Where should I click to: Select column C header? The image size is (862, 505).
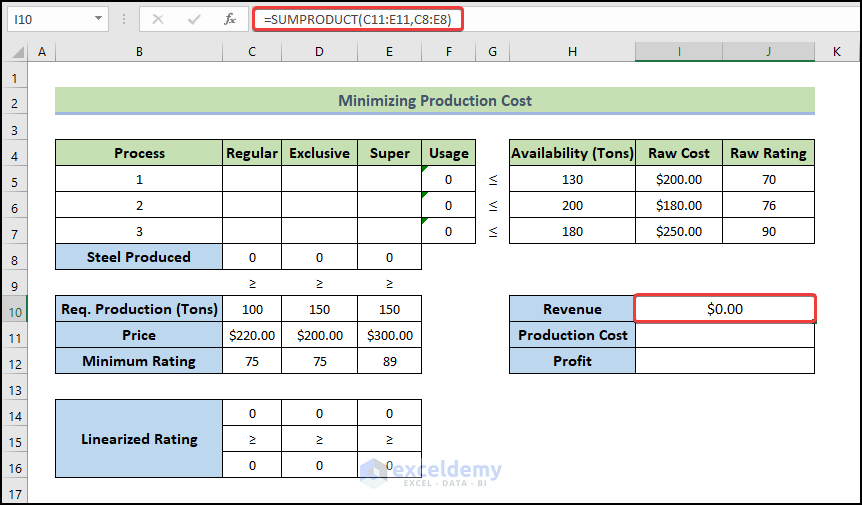[x=252, y=52]
